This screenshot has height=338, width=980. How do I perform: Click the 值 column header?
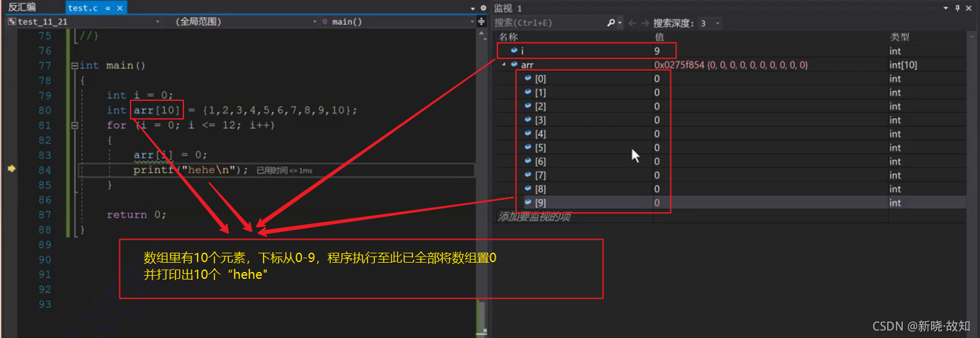(659, 37)
